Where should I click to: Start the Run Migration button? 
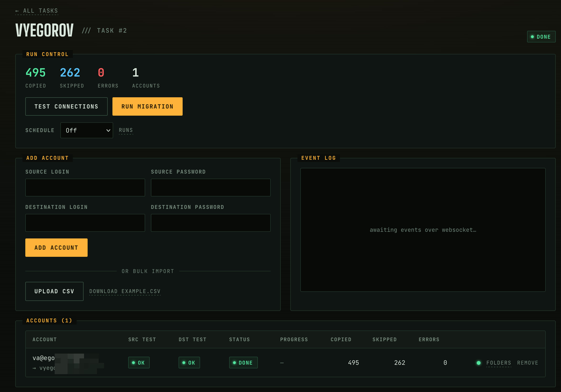[x=147, y=106]
